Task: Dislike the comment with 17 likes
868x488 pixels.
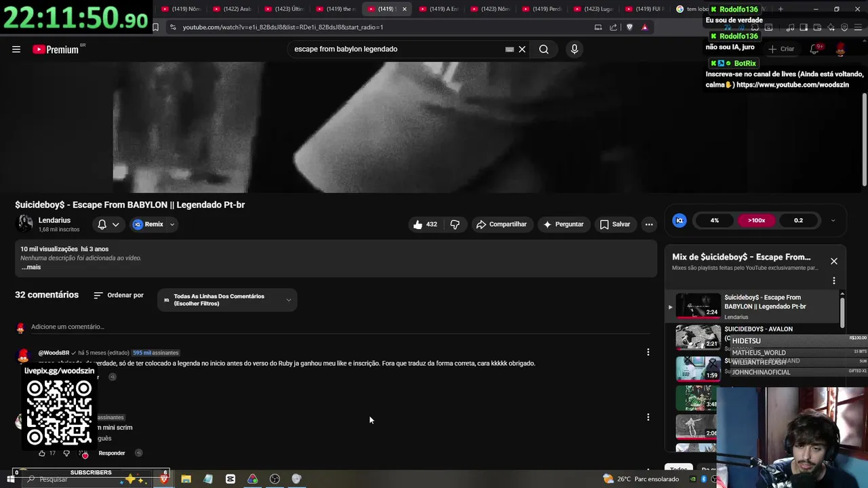Action: click(x=66, y=453)
